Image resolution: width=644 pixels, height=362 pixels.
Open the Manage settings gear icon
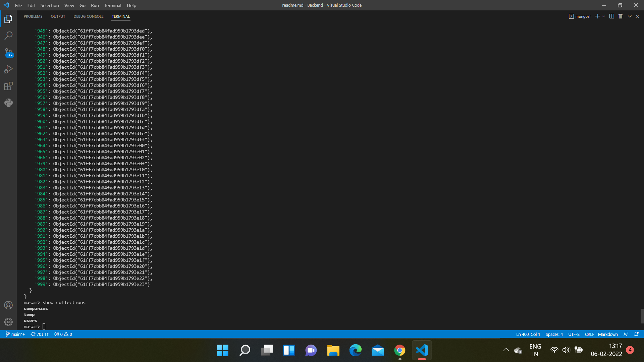[8, 322]
